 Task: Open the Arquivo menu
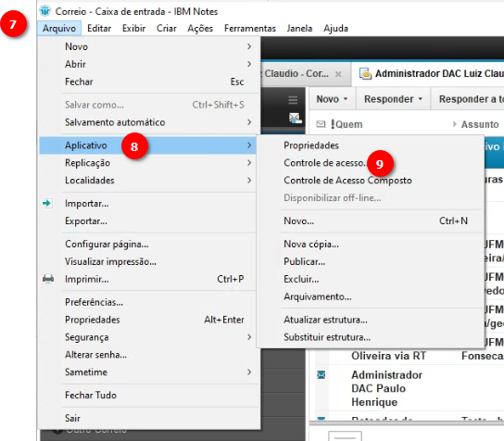[x=59, y=29]
